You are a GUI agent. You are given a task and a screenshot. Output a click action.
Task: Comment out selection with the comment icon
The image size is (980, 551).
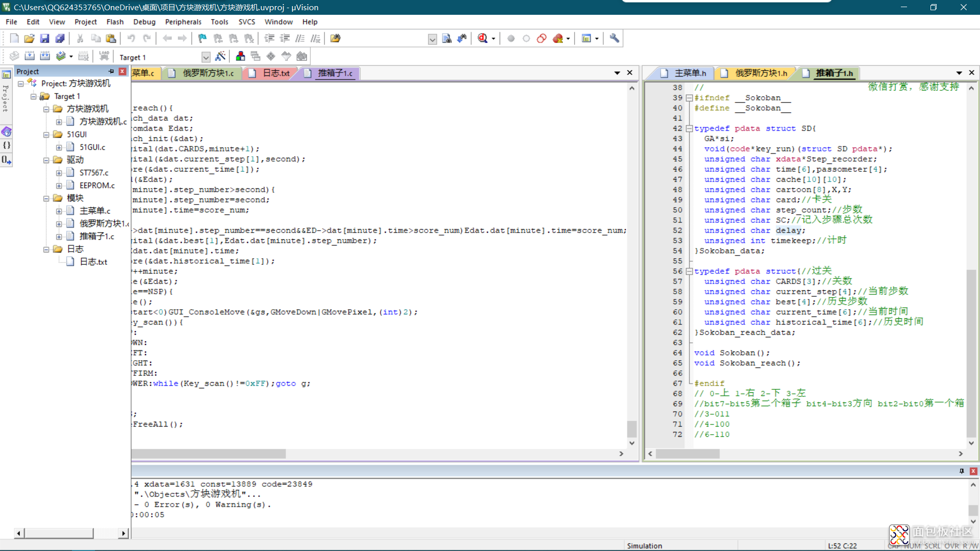300,38
